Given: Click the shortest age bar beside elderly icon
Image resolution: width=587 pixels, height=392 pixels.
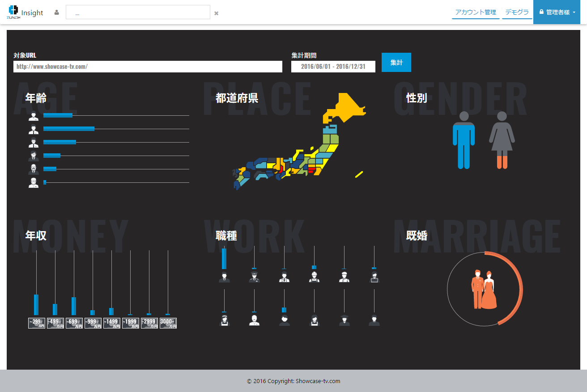Looking at the screenshot, I should [x=45, y=182].
